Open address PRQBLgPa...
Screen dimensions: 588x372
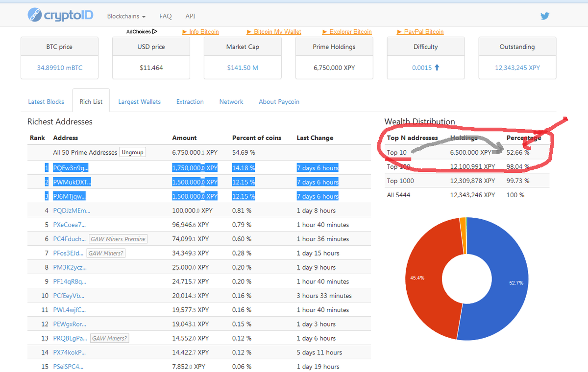coord(70,338)
